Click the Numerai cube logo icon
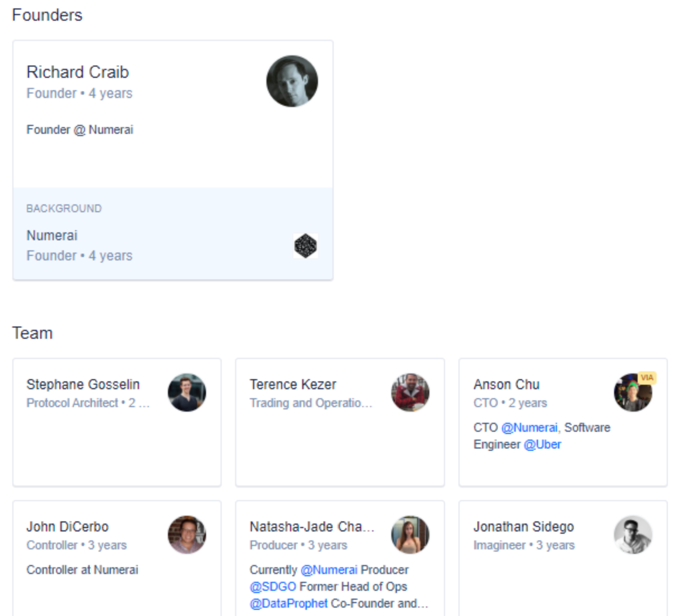Image resolution: width=674 pixels, height=616 pixels. pyautogui.click(x=306, y=246)
